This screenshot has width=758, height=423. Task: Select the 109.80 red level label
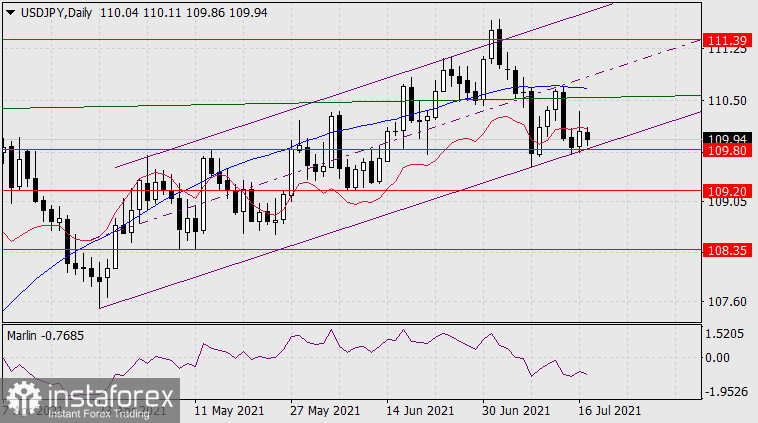pos(725,151)
